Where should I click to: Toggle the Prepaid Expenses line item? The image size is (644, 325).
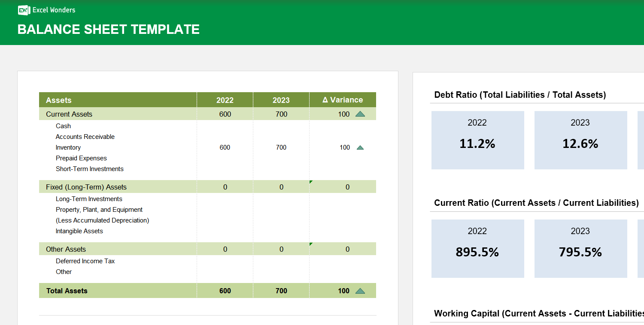pyautogui.click(x=81, y=158)
